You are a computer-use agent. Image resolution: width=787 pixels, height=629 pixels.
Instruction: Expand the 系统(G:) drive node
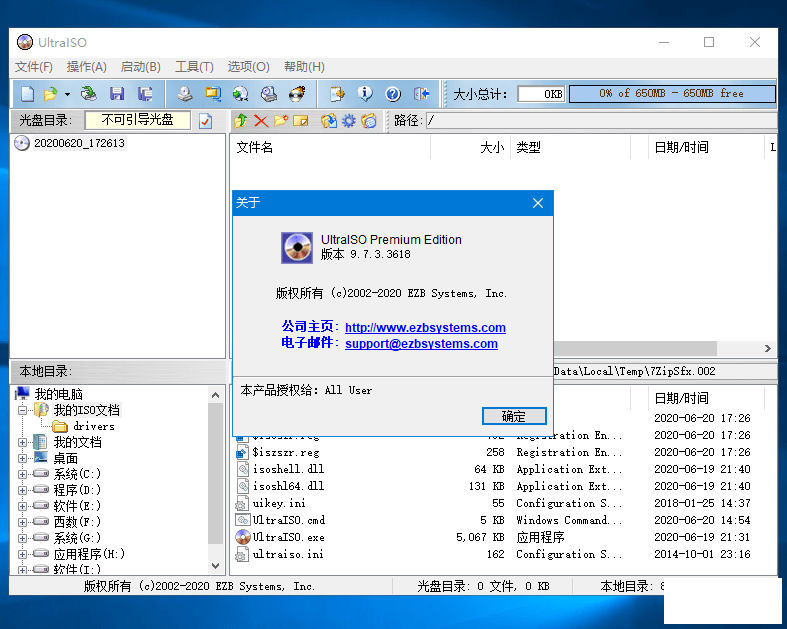click(22, 538)
